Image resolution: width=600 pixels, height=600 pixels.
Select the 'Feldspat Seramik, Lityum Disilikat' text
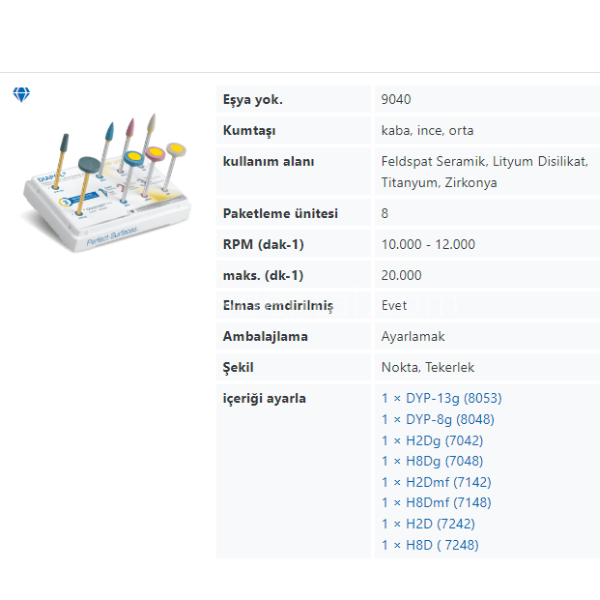click(484, 161)
